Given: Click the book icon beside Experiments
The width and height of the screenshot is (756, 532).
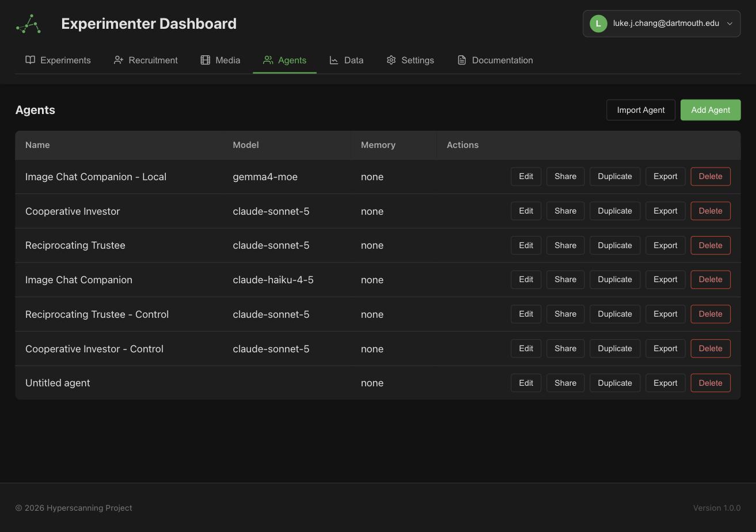Looking at the screenshot, I should click(31, 60).
